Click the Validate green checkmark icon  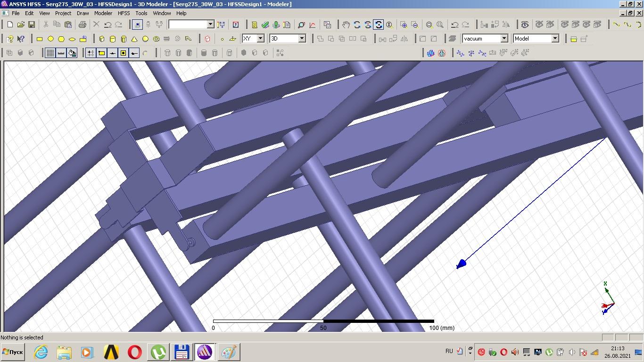click(x=265, y=25)
